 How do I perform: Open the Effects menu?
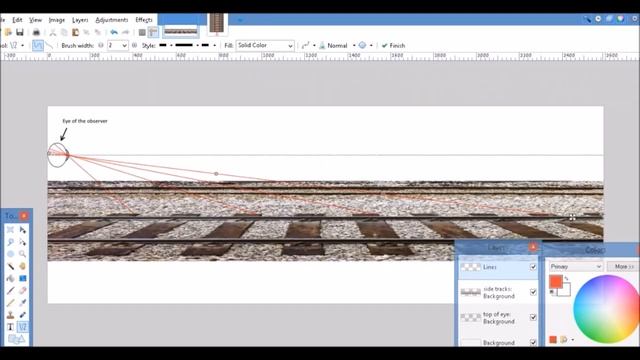pyautogui.click(x=144, y=20)
